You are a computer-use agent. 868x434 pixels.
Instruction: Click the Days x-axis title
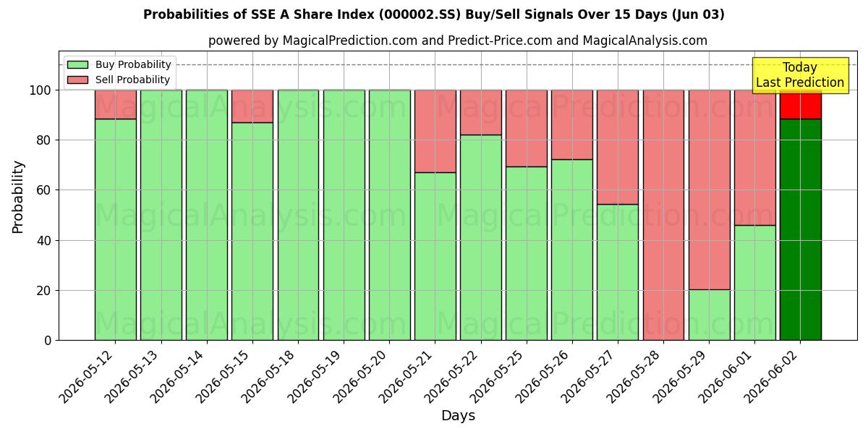coord(458,416)
